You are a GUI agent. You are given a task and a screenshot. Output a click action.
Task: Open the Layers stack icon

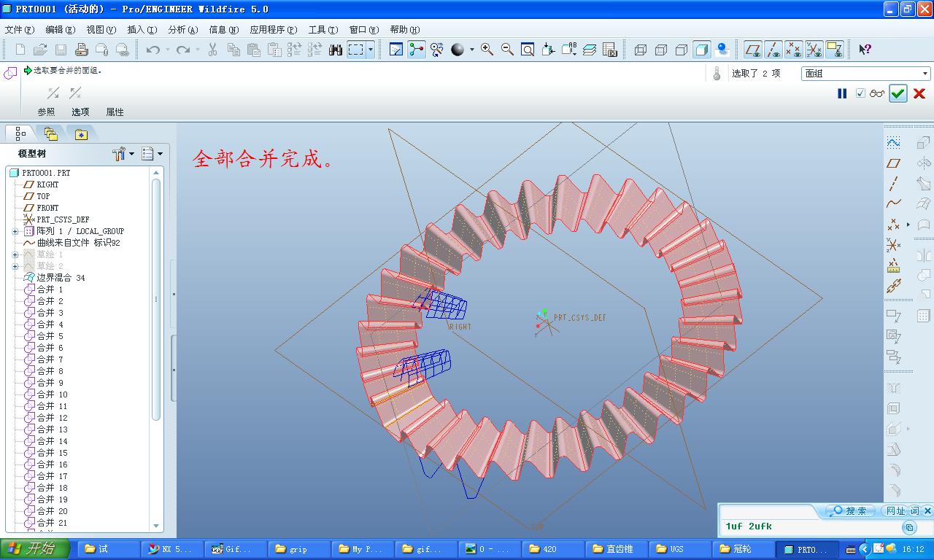tap(590, 50)
